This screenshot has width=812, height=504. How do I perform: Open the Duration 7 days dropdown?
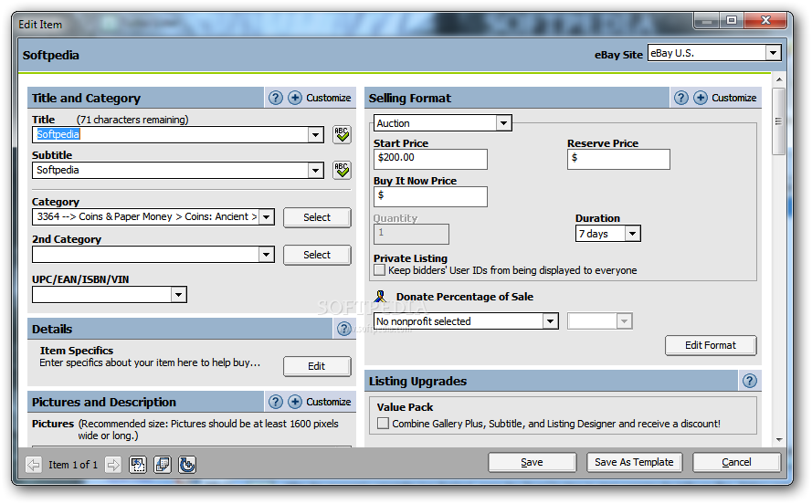click(632, 234)
